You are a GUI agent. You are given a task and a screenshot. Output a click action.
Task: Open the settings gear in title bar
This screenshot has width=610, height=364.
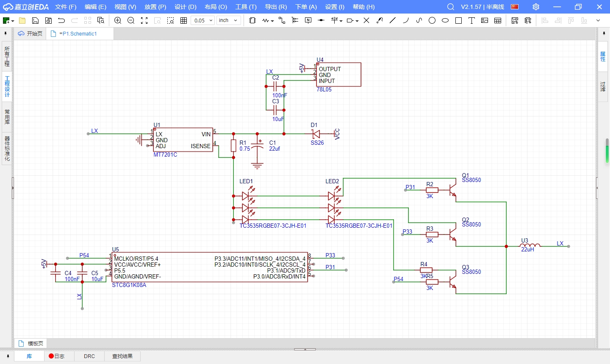(x=536, y=7)
